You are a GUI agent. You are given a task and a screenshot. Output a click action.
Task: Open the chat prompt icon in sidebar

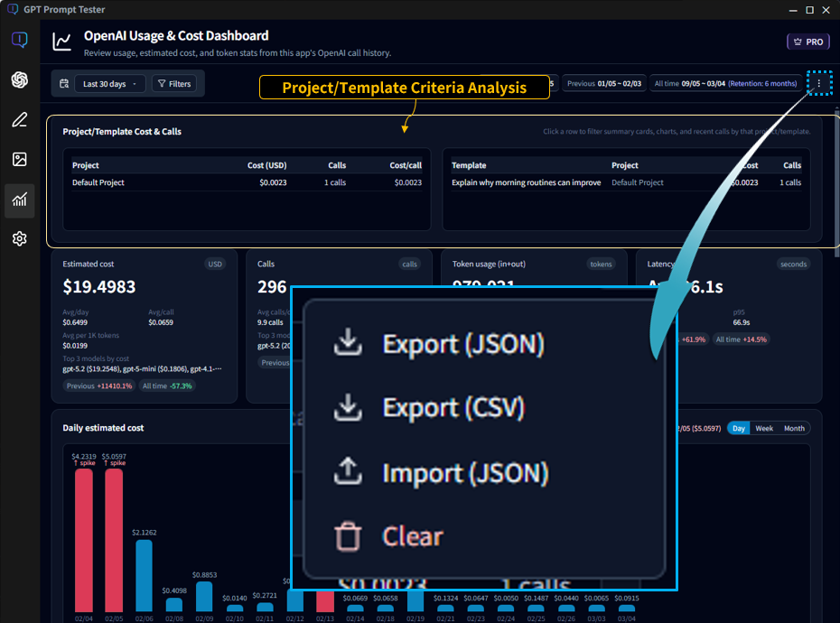[19, 40]
